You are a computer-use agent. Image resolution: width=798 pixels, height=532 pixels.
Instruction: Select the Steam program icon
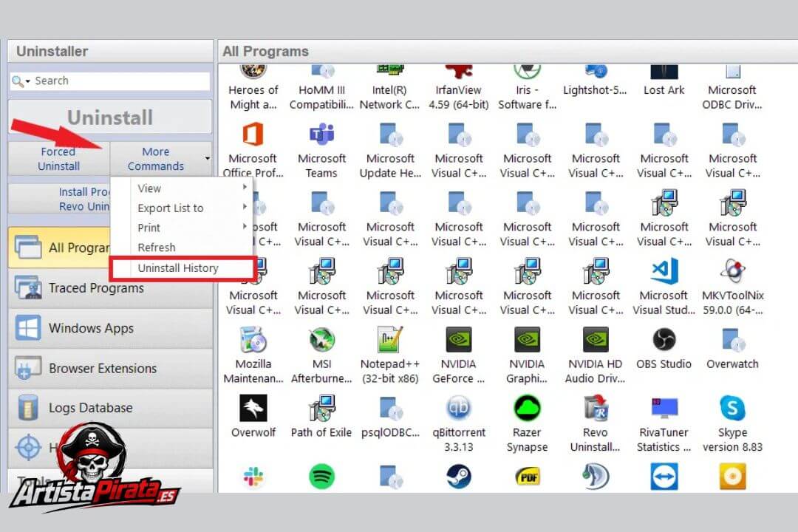(459, 477)
